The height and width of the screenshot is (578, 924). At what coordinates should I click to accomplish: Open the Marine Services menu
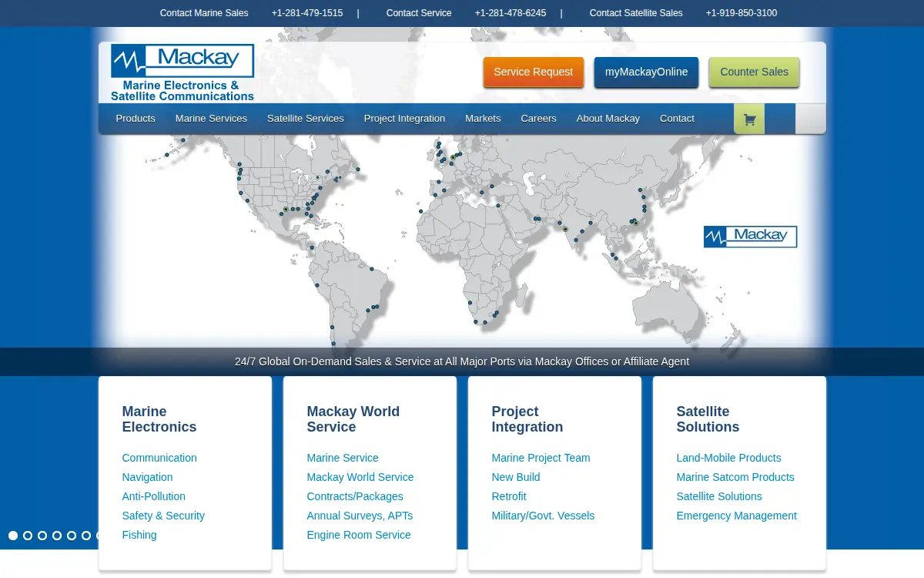tap(211, 119)
